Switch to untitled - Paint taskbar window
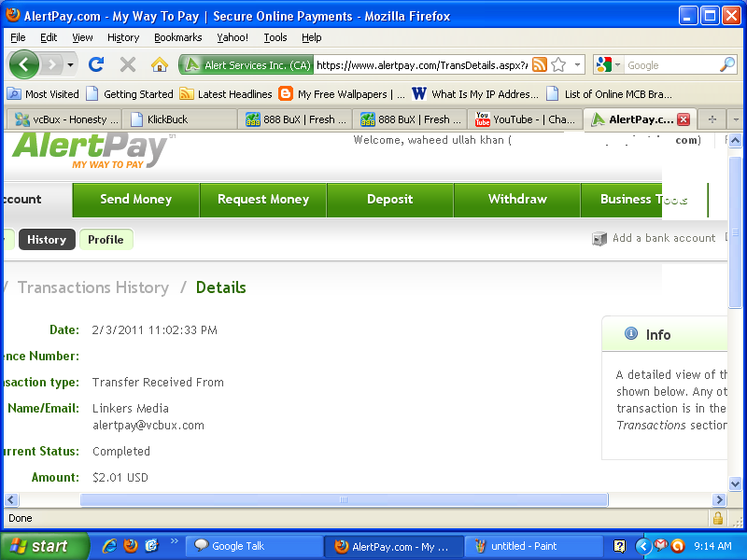 click(x=532, y=546)
